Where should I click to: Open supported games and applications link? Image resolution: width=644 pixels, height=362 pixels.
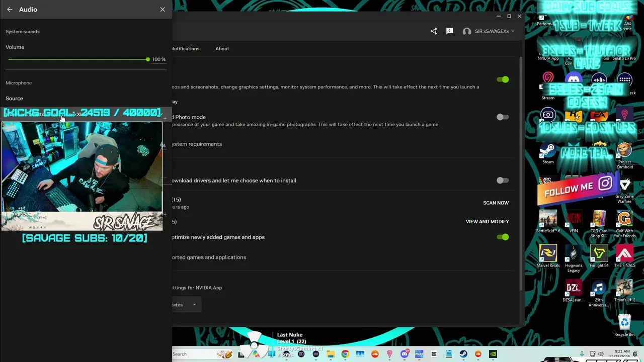[x=209, y=257]
